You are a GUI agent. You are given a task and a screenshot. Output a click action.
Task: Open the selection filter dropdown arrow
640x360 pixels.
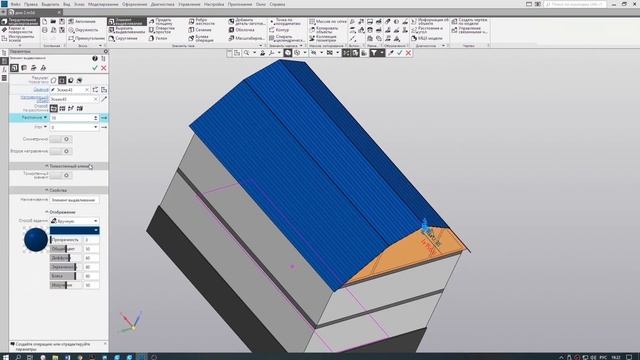click(x=382, y=53)
